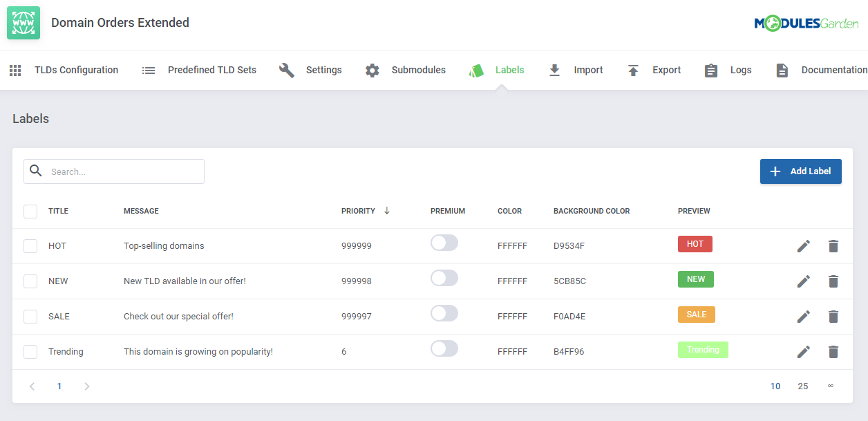Click background color value B4FF96

tap(569, 352)
